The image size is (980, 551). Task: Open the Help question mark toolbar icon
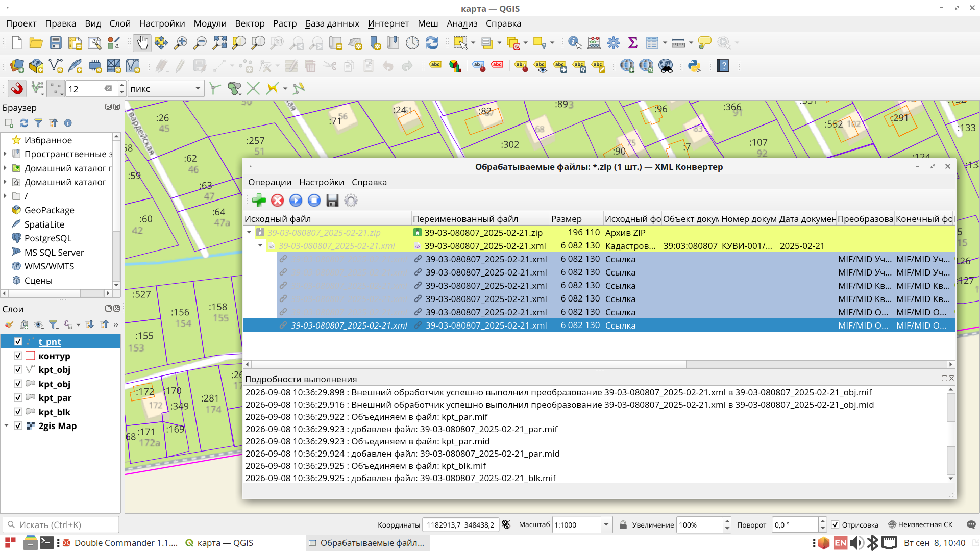click(722, 66)
